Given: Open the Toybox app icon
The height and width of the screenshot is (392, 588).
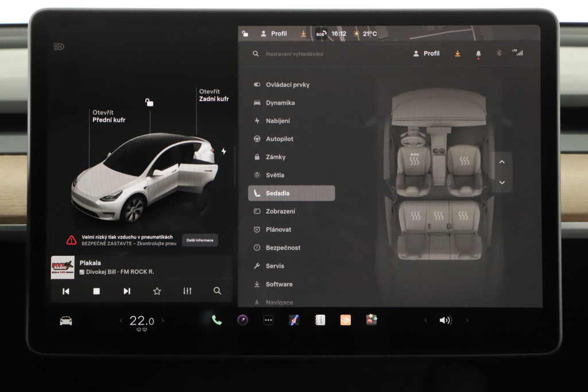Looking at the screenshot, I should (x=372, y=320).
